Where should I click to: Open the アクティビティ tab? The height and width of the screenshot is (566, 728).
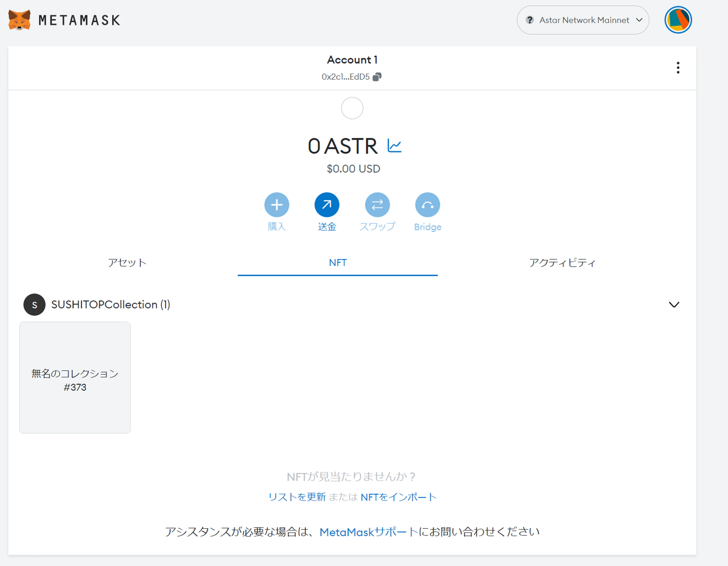point(562,263)
